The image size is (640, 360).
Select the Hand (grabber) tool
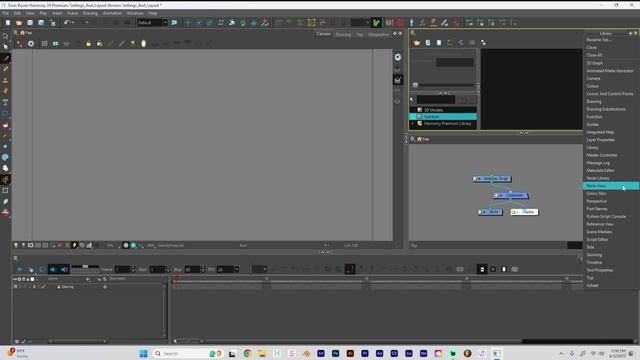click(x=5, y=168)
